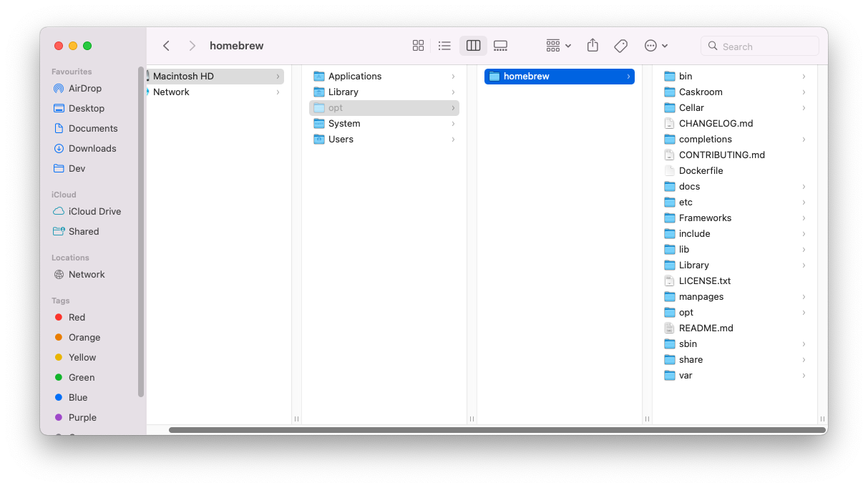
Task: Open the group-by dropdown in the toolbar
Action: click(557, 45)
